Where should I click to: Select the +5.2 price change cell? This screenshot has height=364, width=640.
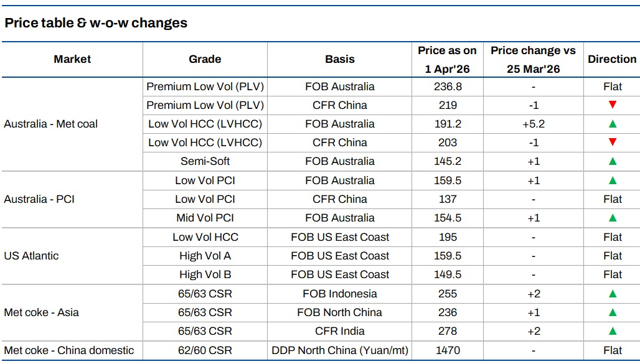point(533,124)
